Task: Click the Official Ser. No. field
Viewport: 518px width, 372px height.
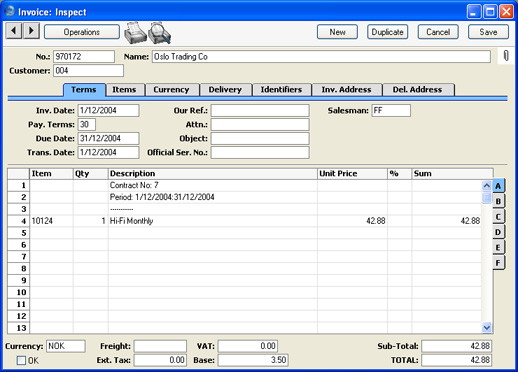Action: pyautogui.click(x=260, y=152)
